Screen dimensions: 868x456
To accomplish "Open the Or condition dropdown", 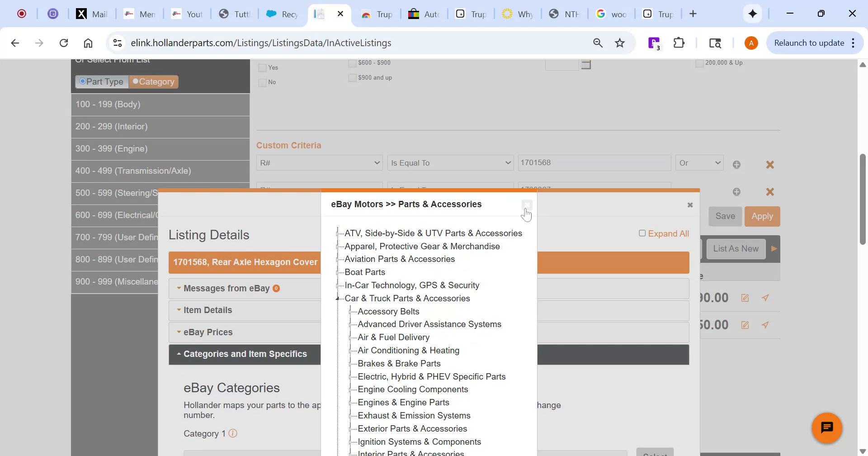I will click(x=699, y=162).
